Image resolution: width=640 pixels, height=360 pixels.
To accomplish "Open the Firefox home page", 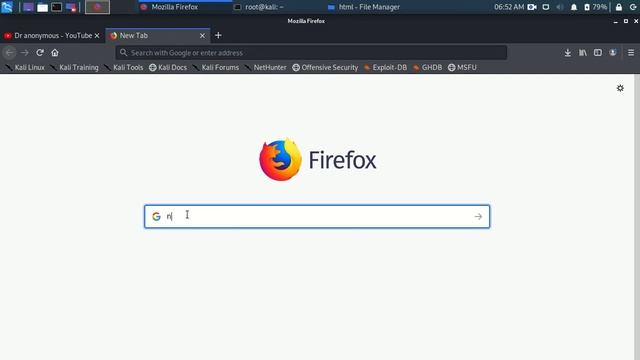I will (55, 53).
